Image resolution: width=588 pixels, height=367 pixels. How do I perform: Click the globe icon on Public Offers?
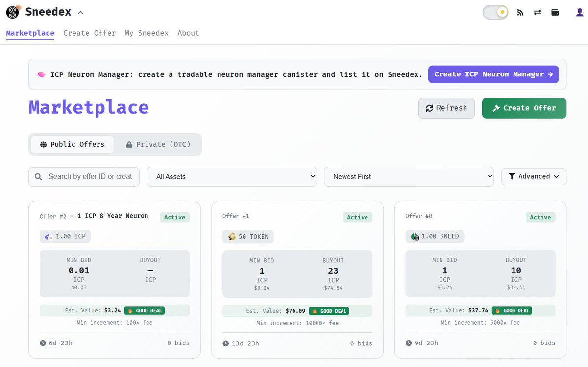43,145
